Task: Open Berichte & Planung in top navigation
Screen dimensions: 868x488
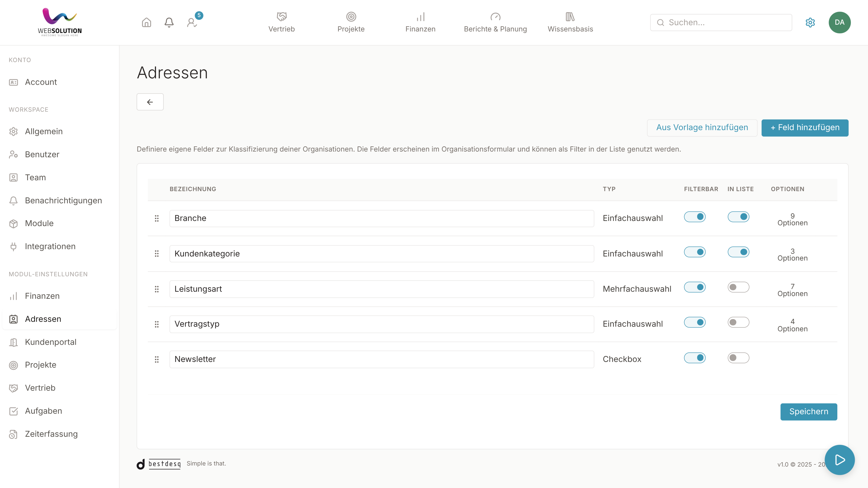Action: point(495,23)
